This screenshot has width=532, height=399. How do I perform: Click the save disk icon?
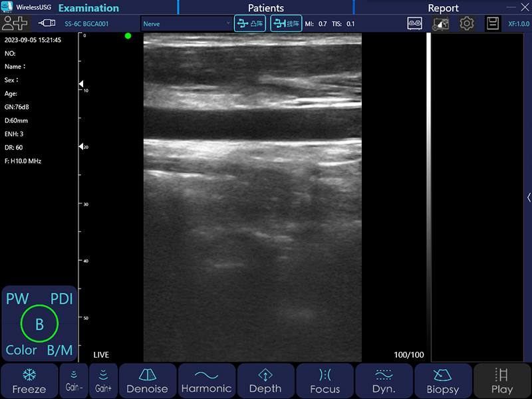493,23
